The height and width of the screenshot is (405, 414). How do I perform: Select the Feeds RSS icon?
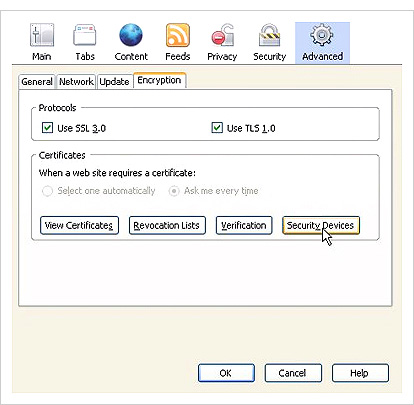(x=178, y=35)
